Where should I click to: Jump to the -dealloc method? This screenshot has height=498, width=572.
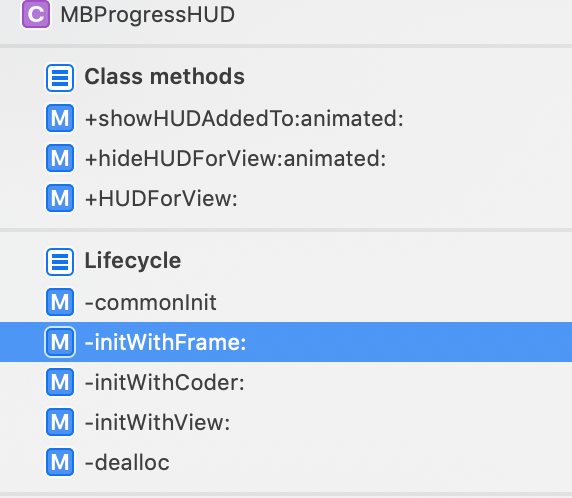(x=286, y=463)
